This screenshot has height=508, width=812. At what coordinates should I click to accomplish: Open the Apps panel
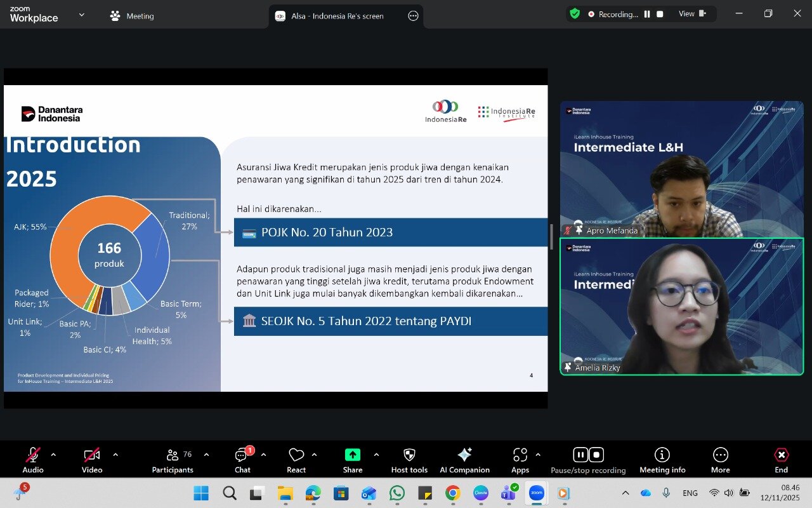[x=520, y=460]
